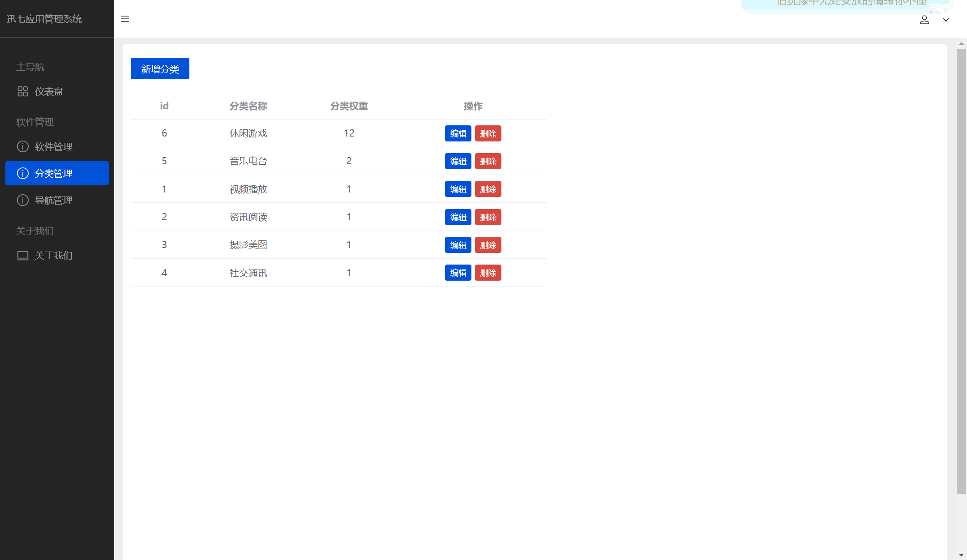The width and height of the screenshot is (967, 560).
Task: Click the 分类管理 category management icon
Action: pyautogui.click(x=22, y=173)
